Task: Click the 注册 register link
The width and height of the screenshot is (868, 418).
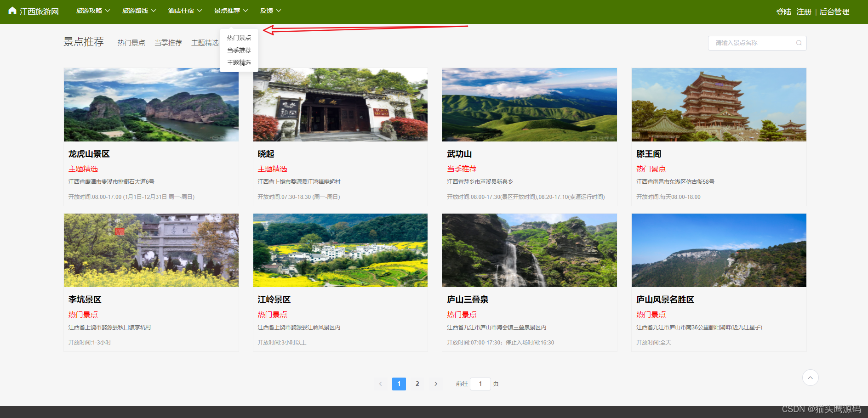Action: (804, 12)
